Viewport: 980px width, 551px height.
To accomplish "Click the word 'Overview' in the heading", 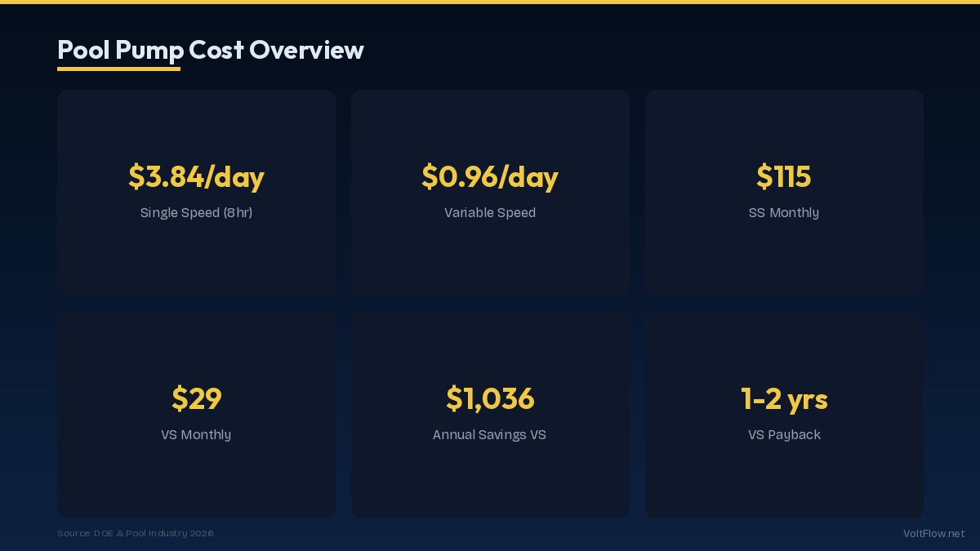I will 306,50.
